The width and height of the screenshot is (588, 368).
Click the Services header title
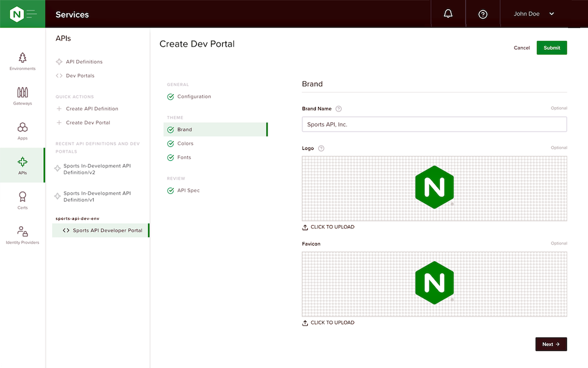click(72, 14)
